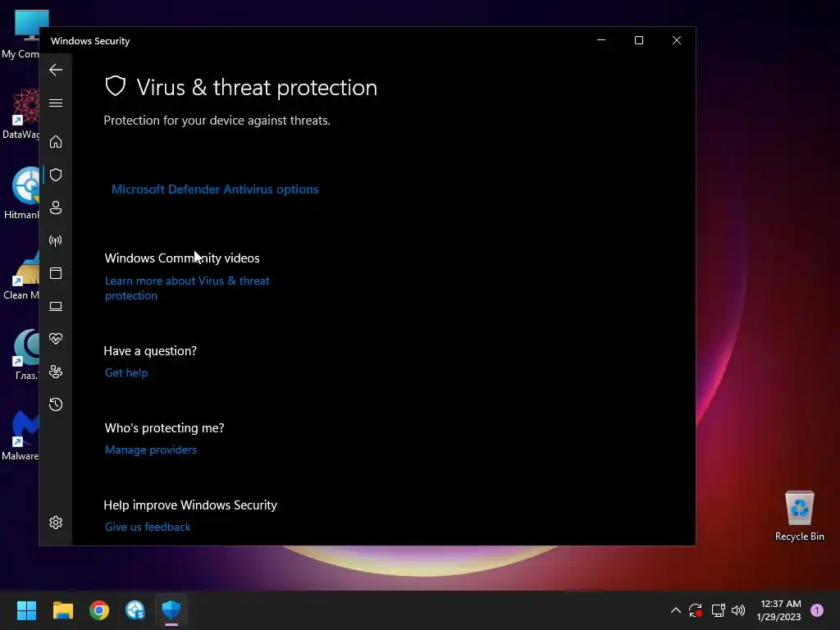Select Windows Security taskbar icon
The image size is (840, 630).
pyautogui.click(x=171, y=610)
